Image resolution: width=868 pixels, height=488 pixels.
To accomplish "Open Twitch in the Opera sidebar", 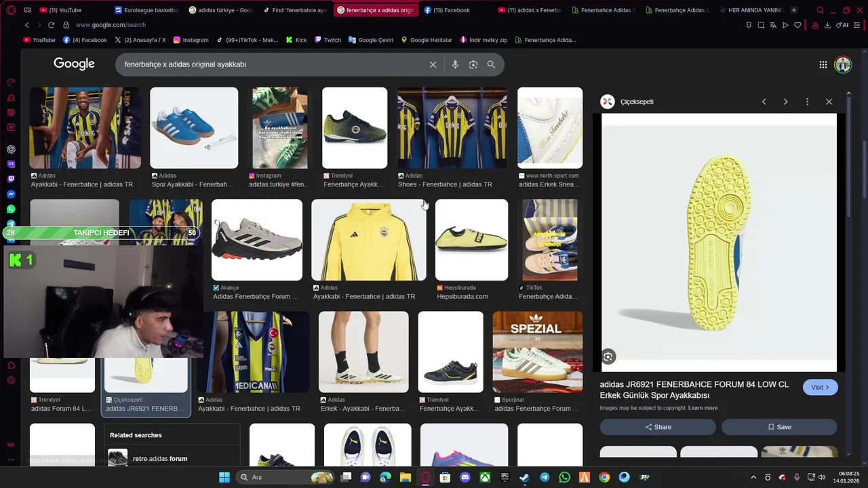I will [11, 179].
